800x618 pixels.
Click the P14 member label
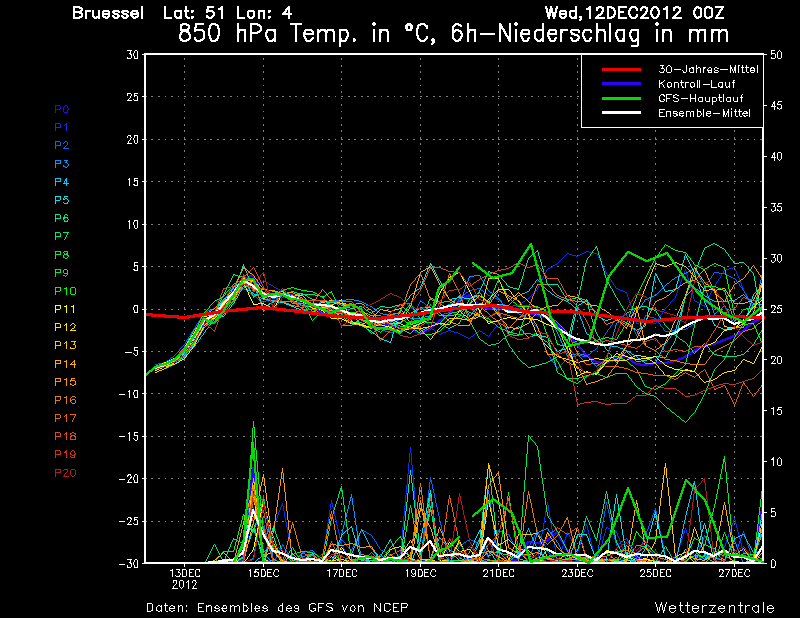[65, 364]
